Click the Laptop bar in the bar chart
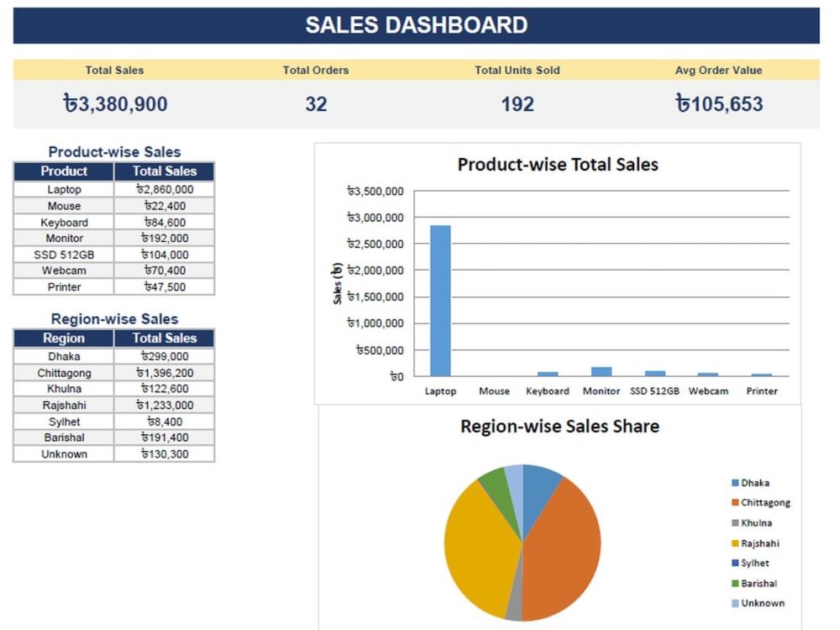Image resolution: width=840 pixels, height=630 pixels. coord(440,301)
